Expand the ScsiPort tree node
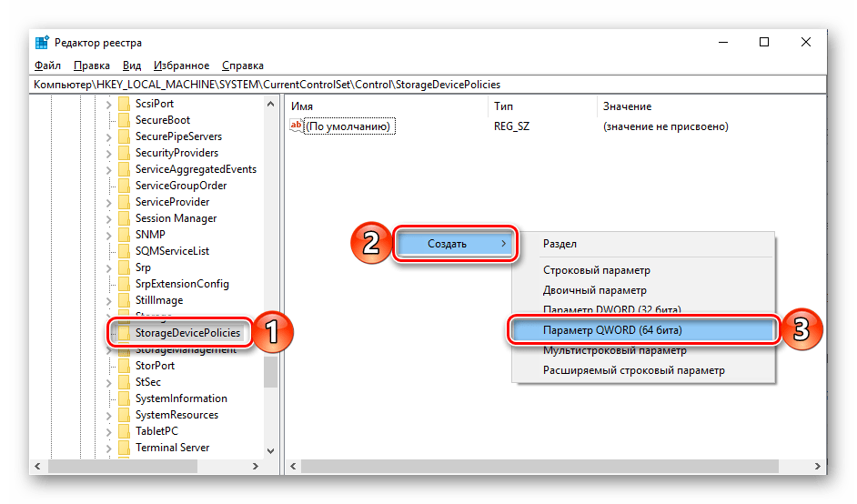The height and width of the screenshot is (504, 857). tap(108, 105)
